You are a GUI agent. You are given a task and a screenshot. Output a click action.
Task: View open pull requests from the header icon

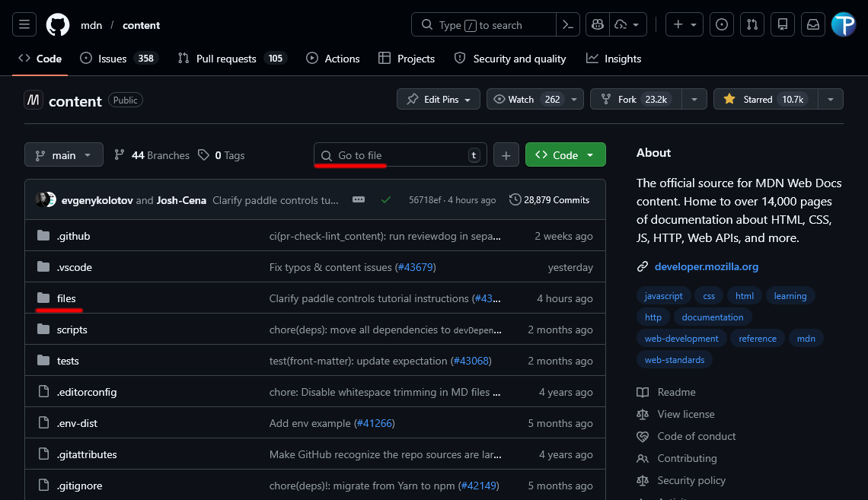752,24
